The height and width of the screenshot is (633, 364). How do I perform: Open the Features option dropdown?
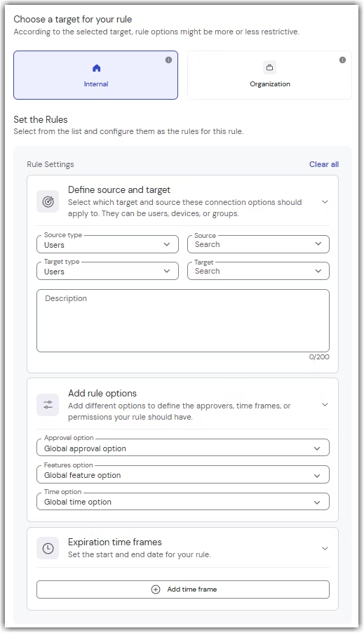click(183, 474)
